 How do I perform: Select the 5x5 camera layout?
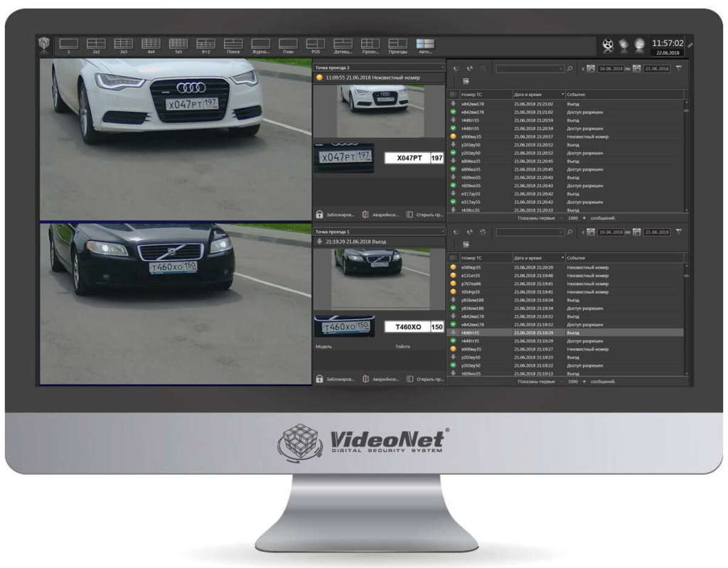178,46
